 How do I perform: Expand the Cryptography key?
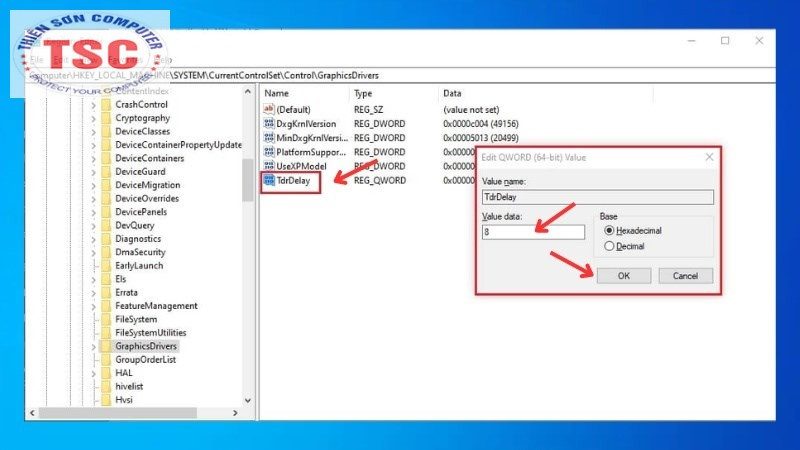[93, 118]
